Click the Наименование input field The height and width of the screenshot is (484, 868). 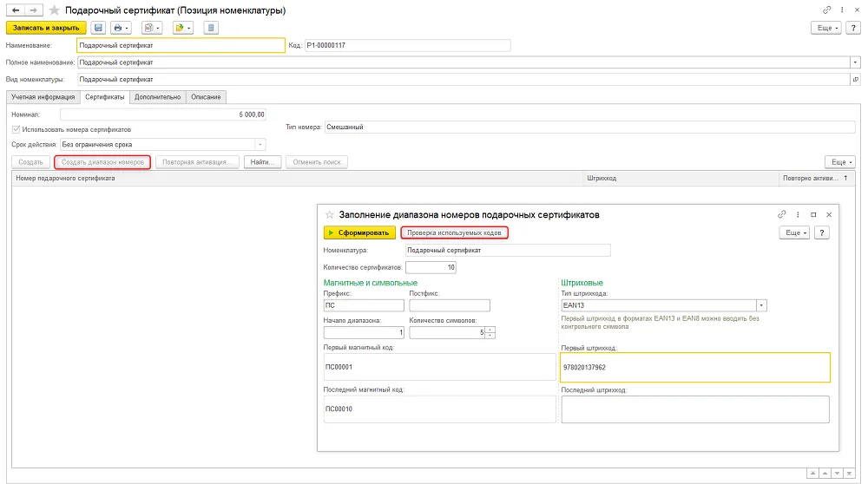tap(181, 45)
